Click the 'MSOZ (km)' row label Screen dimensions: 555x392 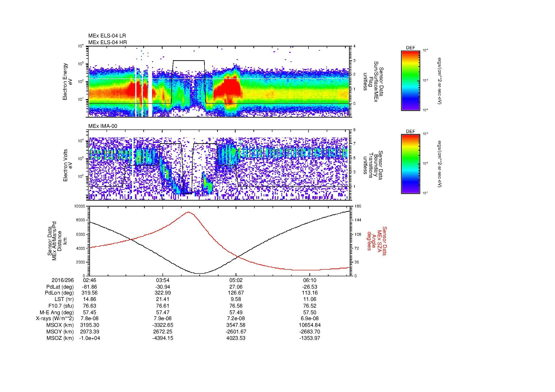[x=60, y=338]
